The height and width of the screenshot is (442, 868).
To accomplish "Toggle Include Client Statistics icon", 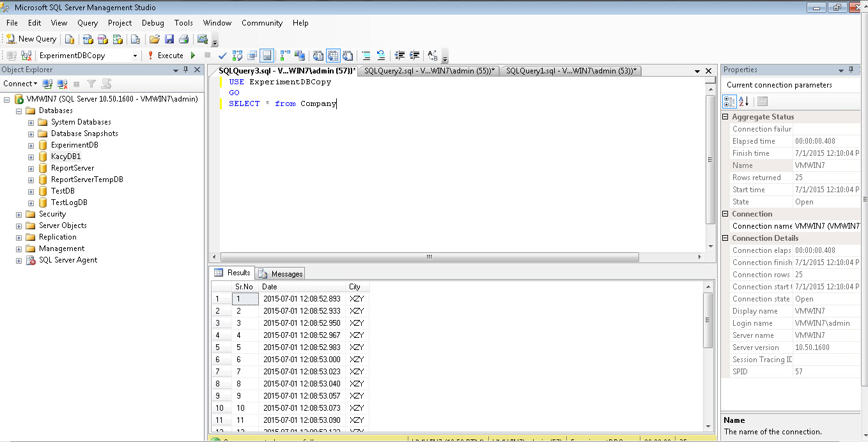I will pos(300,56).
